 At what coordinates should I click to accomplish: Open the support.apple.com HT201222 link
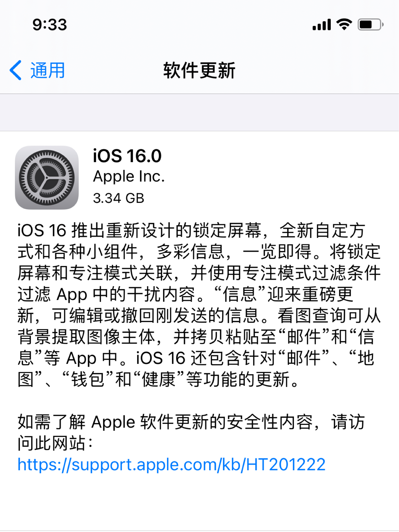point(171,464)
